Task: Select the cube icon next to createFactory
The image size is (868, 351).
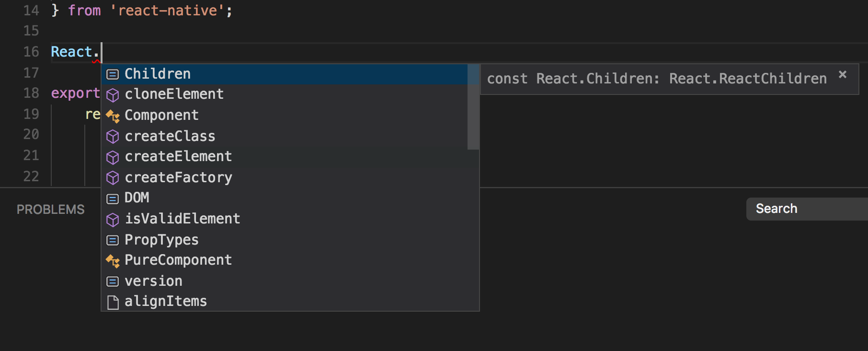Action: [113, 177]
